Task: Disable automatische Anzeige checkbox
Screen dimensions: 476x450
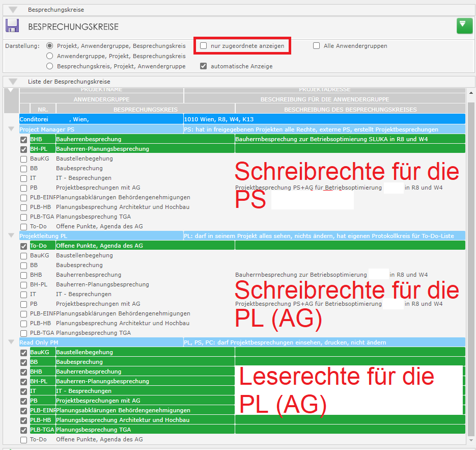Action: pos(204,66)
